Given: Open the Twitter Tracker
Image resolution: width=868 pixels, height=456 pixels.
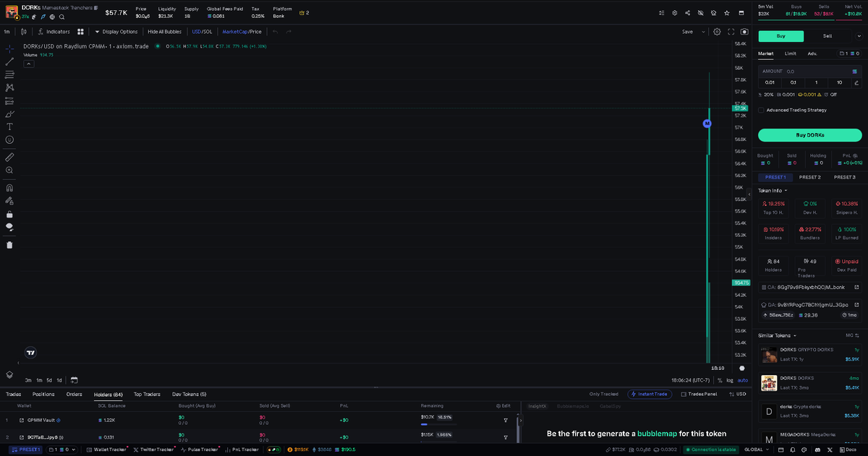Looking at the screenshot, I should click(153, 449).
